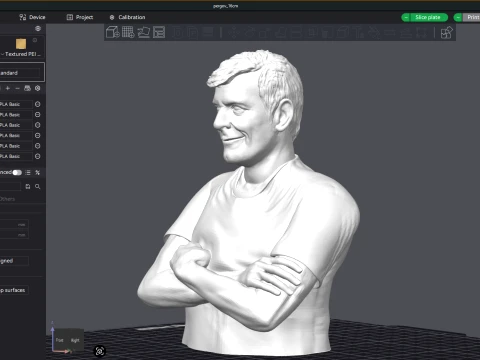Click the lower mm value field
Viewport: 480px width, 360px height.
(x=14, y=235)
